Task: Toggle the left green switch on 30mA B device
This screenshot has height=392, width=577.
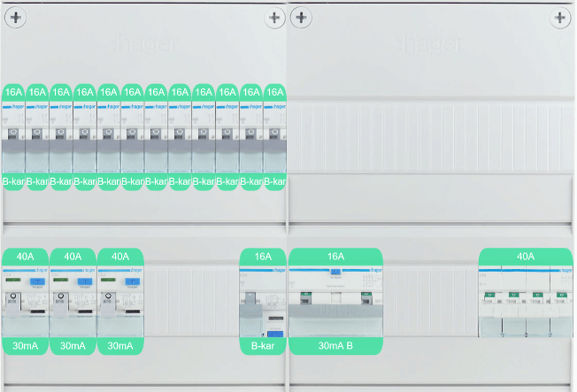Action: coord(306,298)
